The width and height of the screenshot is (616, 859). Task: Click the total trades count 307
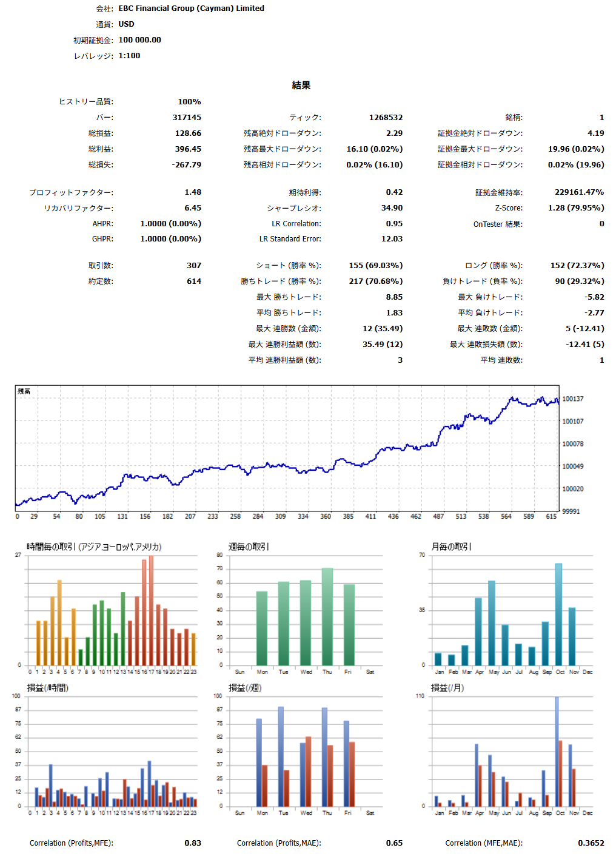click(194, 266)
